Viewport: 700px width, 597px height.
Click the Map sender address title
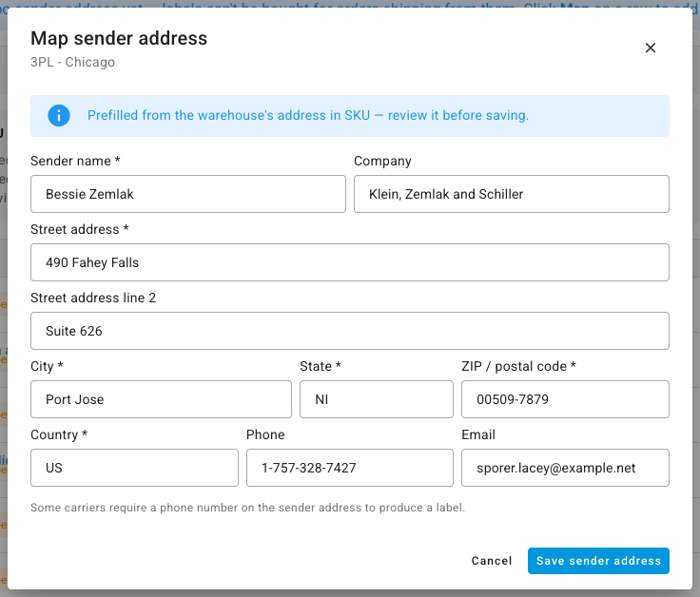click(119, 38)
